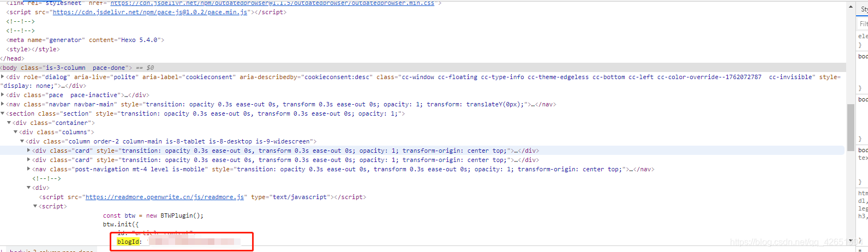Expand the post-navigation nav node
This screenshot has width=868, height=252.
coord(29,169)
